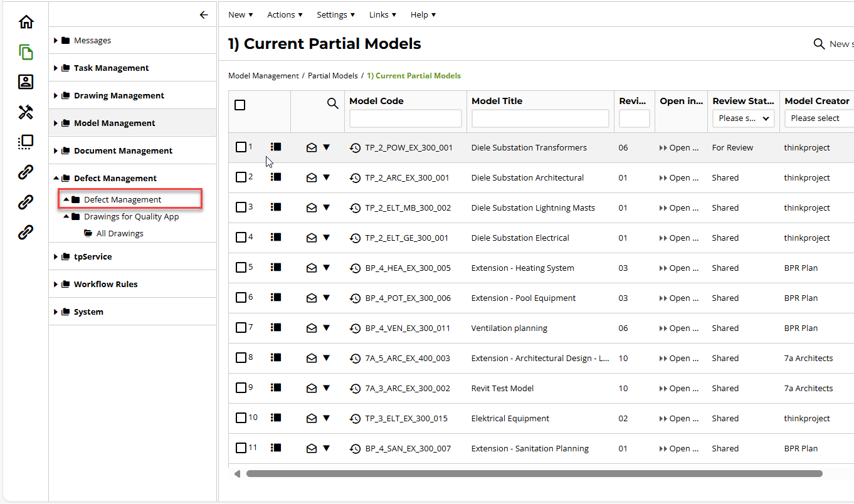Image resolution: width=854 pixels, height=504 pixels.
Task: Open history icon for TP_2_POW_EX_300_001
Action: coord(355,148)
